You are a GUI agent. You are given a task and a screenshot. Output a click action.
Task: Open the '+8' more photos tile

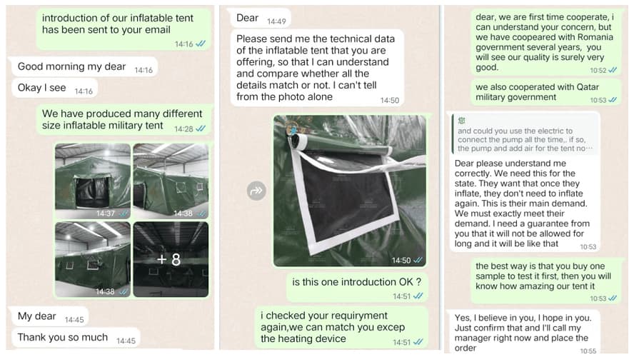click(x=171, y=259)
